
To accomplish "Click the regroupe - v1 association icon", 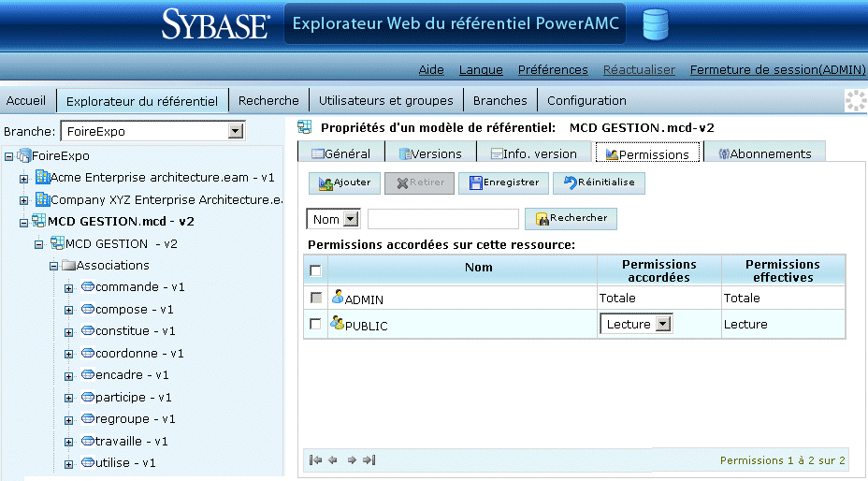I will coord(88,418).
